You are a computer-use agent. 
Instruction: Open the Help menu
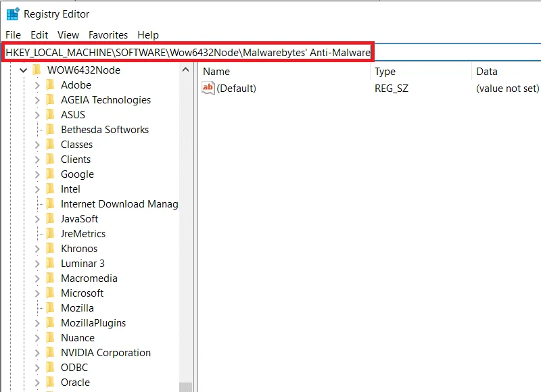click(148, 35)
